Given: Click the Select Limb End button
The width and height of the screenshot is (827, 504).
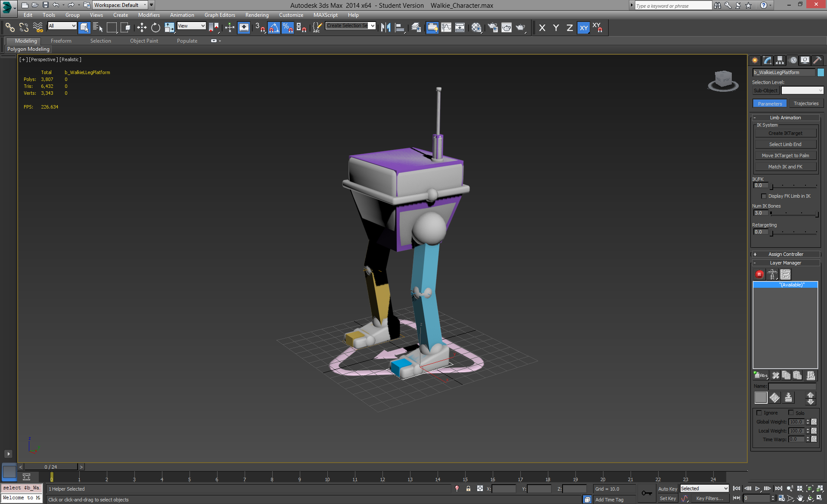Looking at the screenshot, I should click(x=785, y=145).
